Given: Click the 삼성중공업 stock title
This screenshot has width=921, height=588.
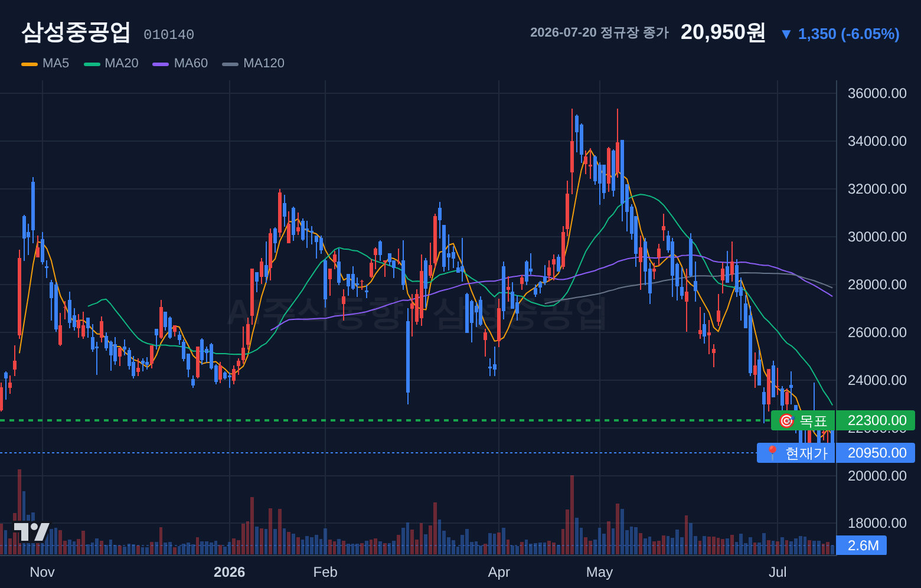Looking at the screenshot, I should point(76,32).
